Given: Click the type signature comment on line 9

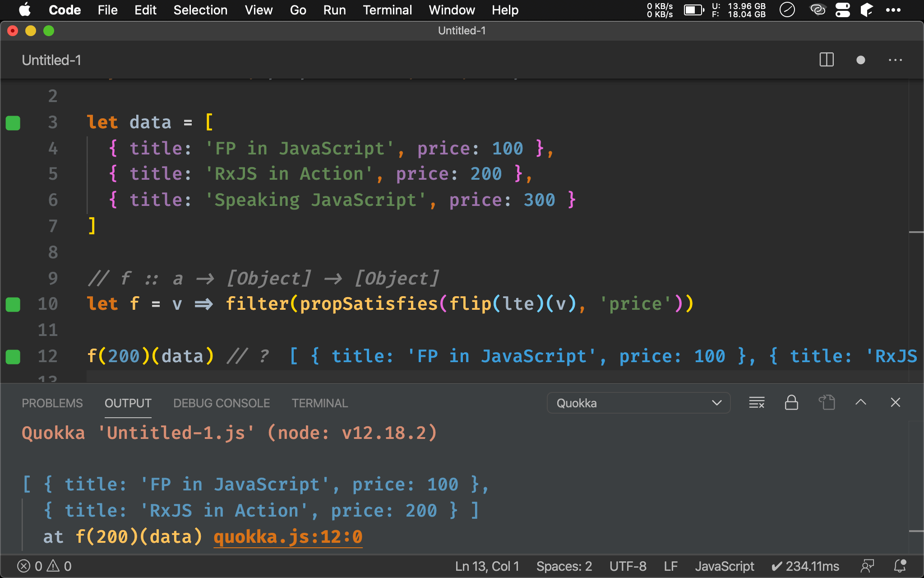Looking at the screenshot, I should pyautogui.click(x=263, y=279).
